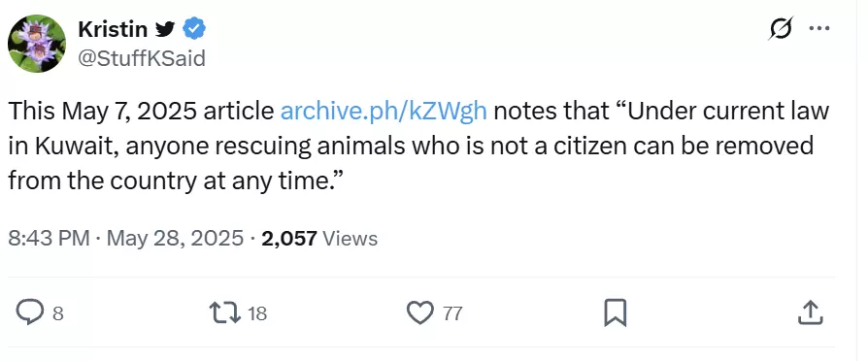Open the @StuffKSaid handle link
Image resolution: width=868 pixels, height=361 pixels.
point(142,58)
